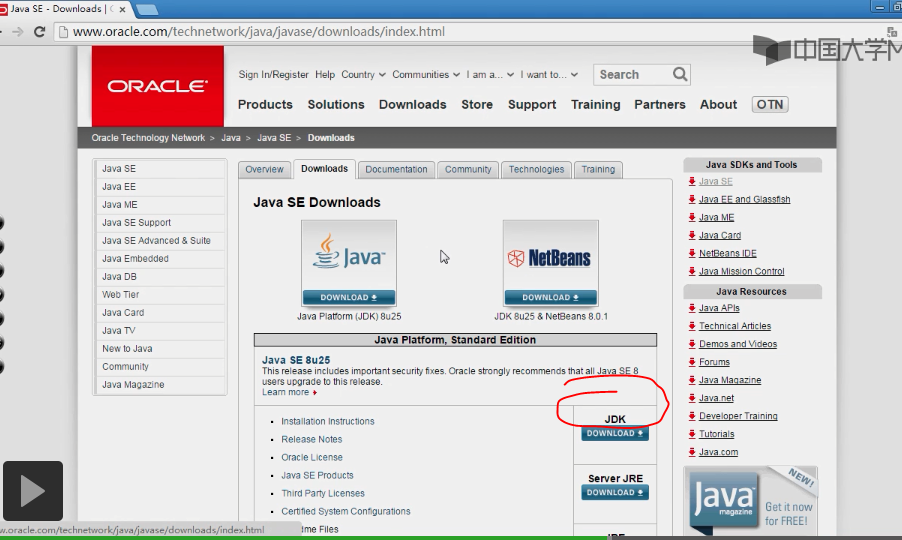Click the browser forward arrow

pos(18,32)
